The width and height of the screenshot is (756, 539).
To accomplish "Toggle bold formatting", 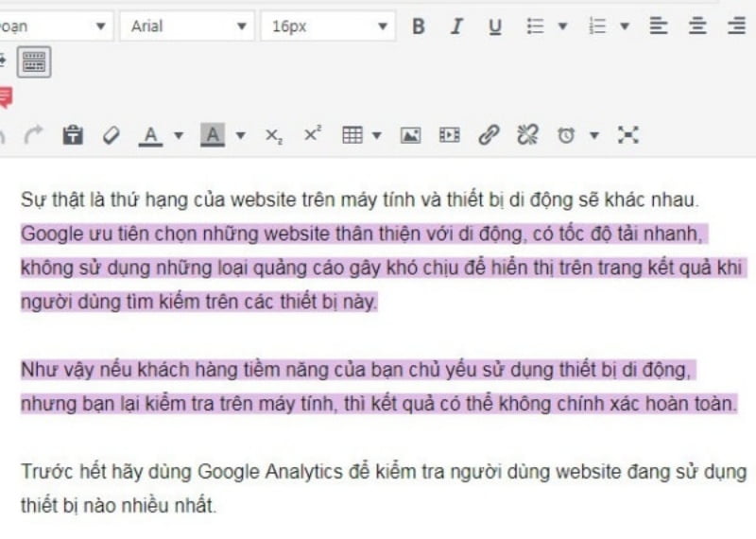I will tap(419, 26).
